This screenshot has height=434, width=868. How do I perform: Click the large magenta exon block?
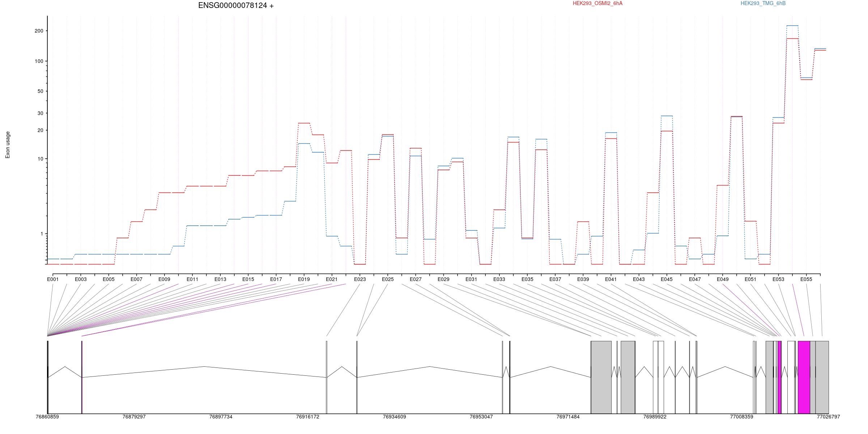click(x=804, y=377)
